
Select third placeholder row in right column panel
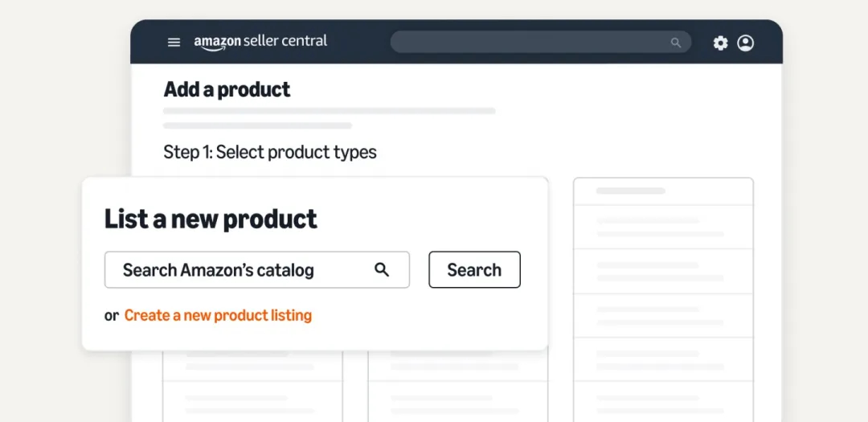pos(663,270)
